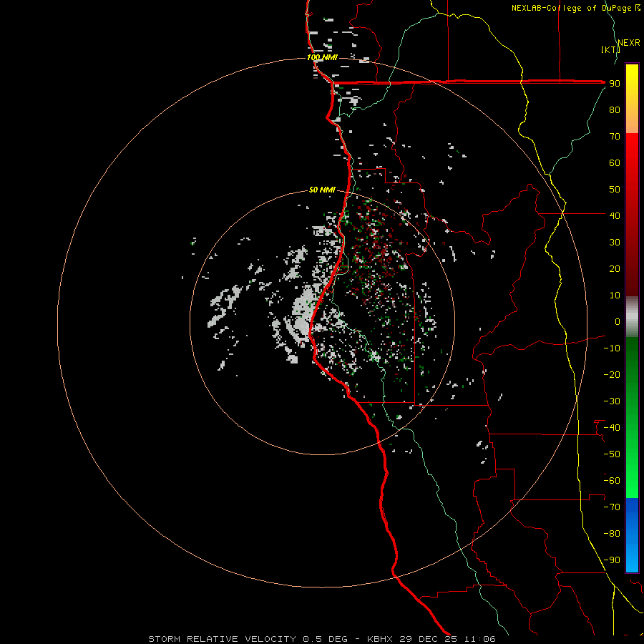This screenshot has width=644, height=644.
Task: Click the KBHX station identifier
Action: [x=380, y=639]
